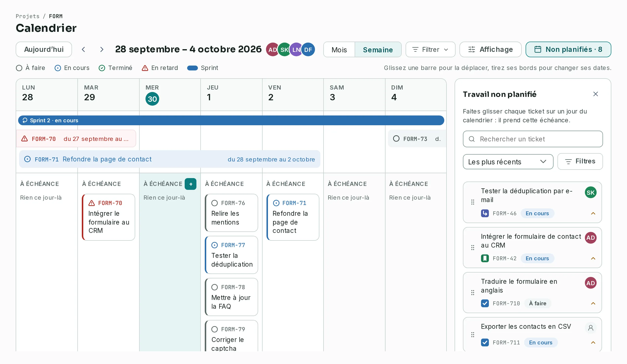
Task: Click the priority chevron on FORM-710 card
Action: (593, 303)
